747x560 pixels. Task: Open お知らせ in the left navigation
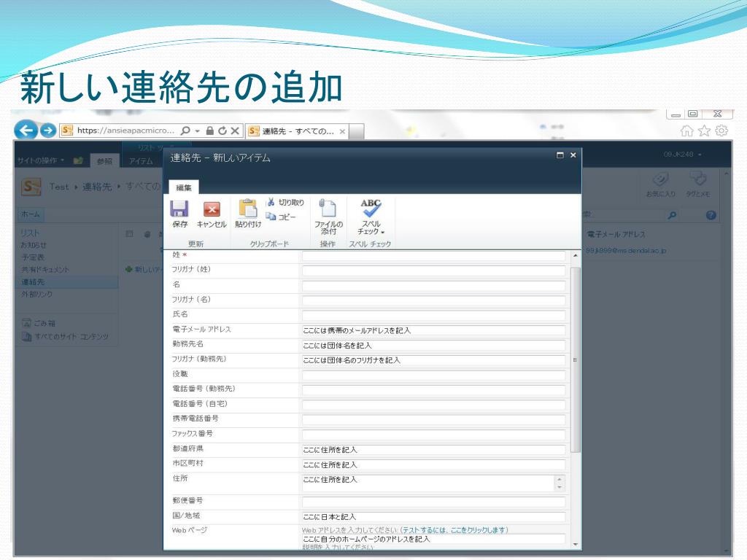34,245
